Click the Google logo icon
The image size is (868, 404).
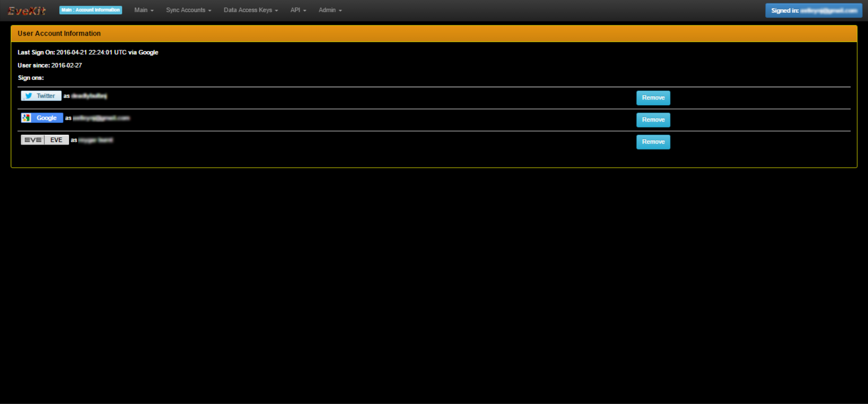[26, 118]
